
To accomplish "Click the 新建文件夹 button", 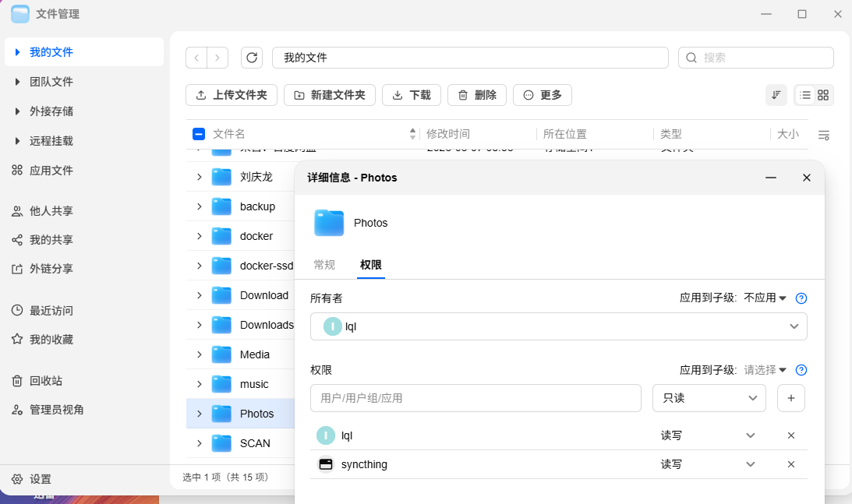I will click(x=330, y=95).
